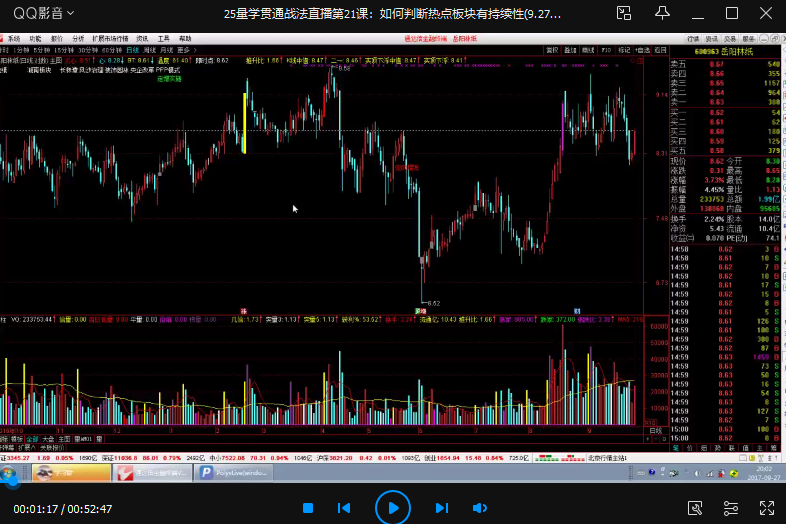Skip to the next video
The image size is (786, 524).
pyautogui.click(x=441, y=508)
